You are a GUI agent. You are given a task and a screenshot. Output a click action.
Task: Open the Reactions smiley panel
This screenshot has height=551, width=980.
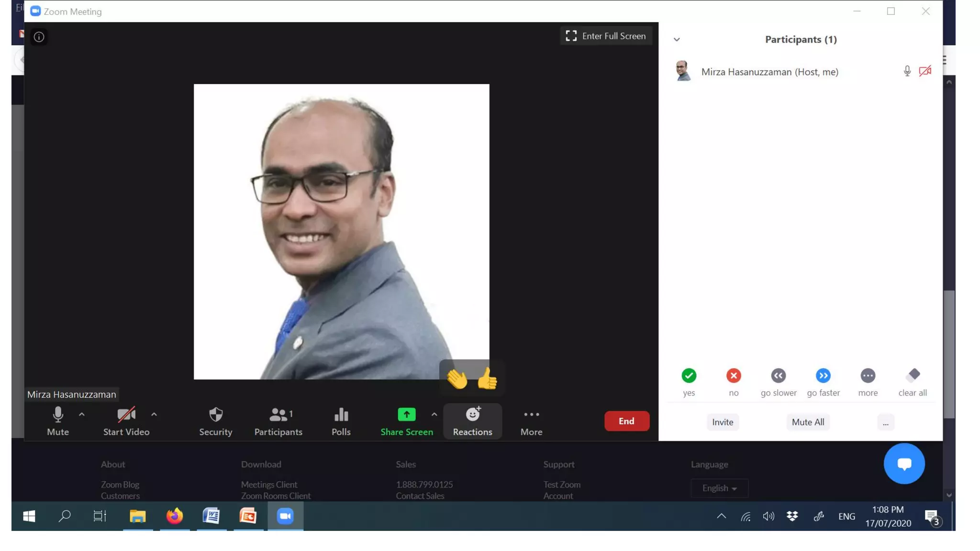472,421
